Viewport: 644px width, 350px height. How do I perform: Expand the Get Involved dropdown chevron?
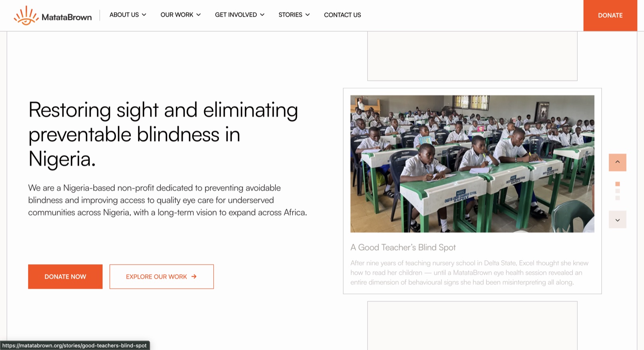262,15
